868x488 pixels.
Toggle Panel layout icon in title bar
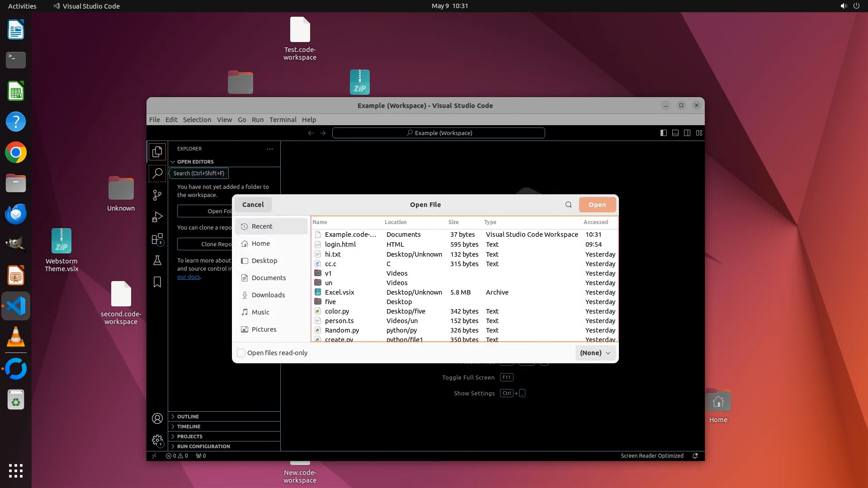[x=675, y=133]
